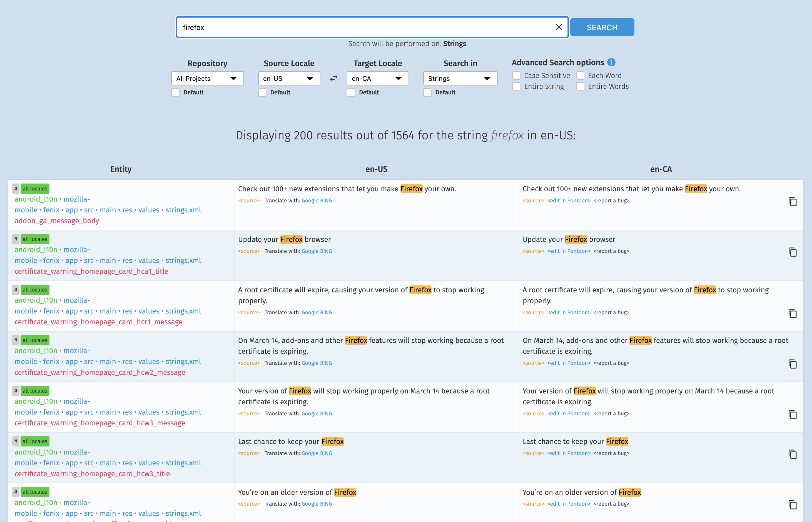Focus the firefox search input field
Viewport: 812px width, 522px height.
click(x=366, y=27)
